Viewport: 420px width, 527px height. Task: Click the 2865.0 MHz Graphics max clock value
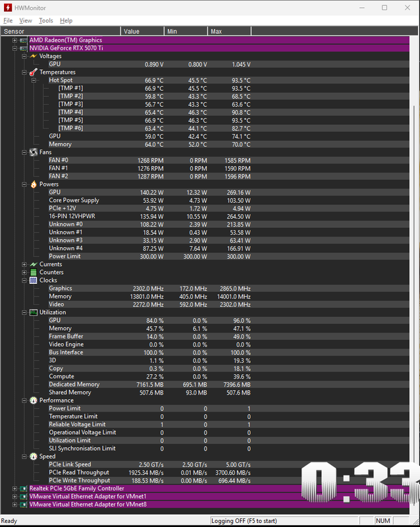(x=235, y=289)
